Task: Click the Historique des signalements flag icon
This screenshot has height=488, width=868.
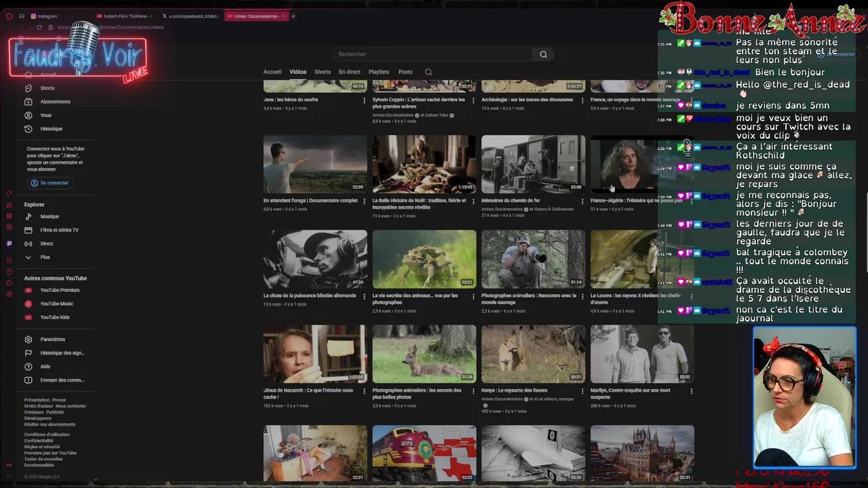Action: tap(28, 353)
